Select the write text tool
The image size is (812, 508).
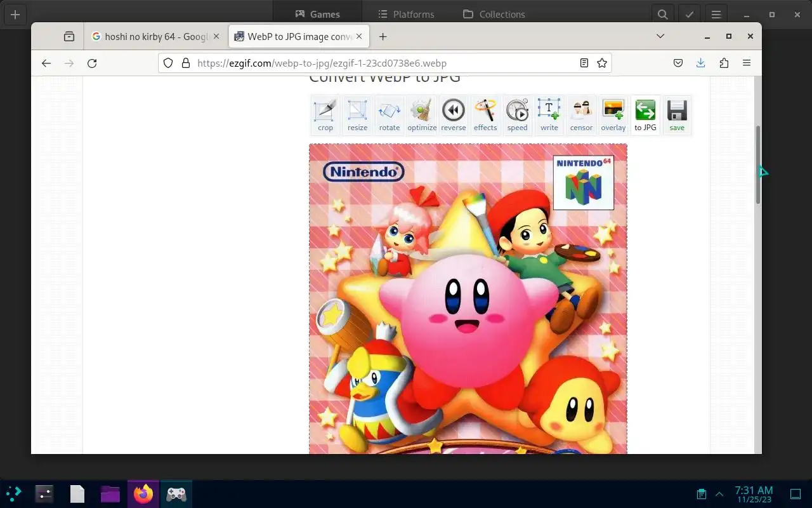(x=549, y=115)
